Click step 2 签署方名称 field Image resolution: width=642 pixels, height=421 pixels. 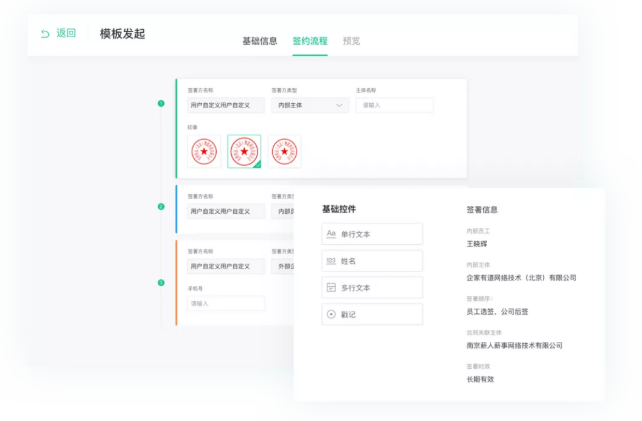(226, 211)
